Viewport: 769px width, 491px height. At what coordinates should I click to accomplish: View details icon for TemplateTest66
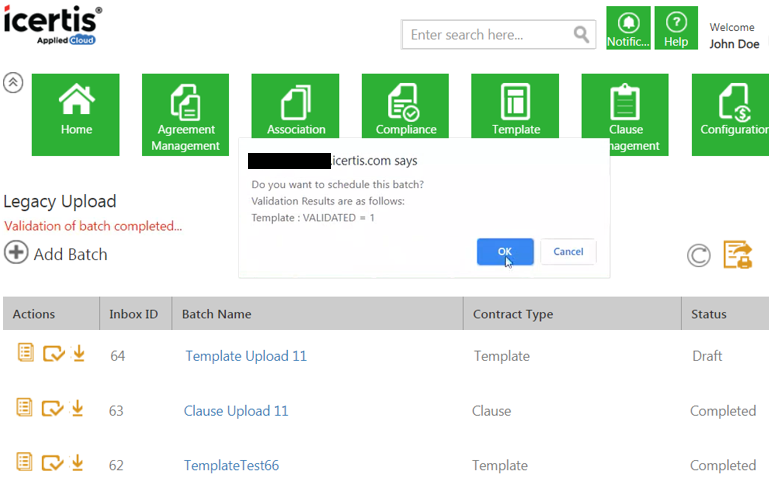pyautogui.click(x=25, y=462)
